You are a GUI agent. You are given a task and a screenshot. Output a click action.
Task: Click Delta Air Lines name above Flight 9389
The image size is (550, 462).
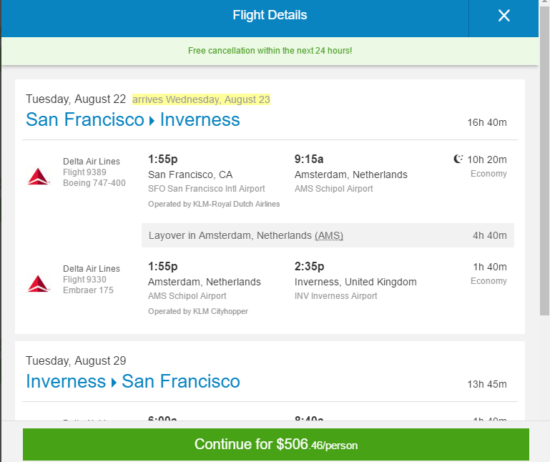[91, 161]
